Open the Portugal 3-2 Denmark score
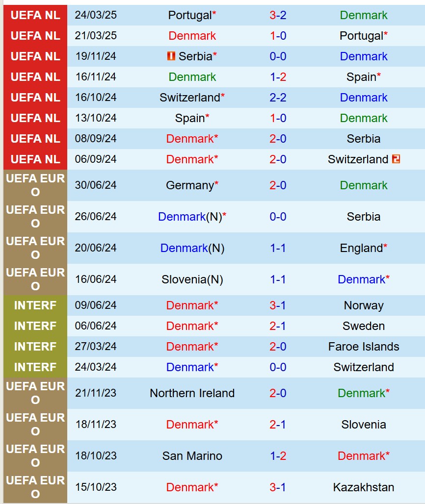 pos(278,15)
